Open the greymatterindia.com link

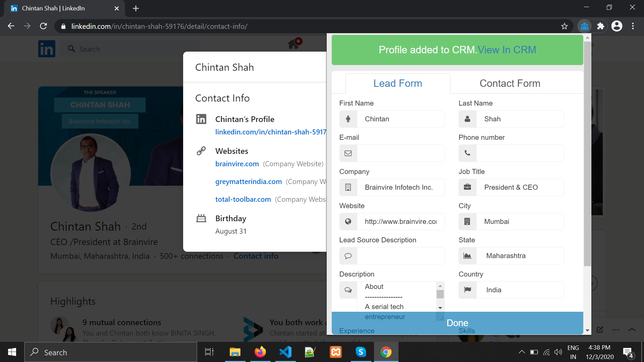tap(249, 181)
